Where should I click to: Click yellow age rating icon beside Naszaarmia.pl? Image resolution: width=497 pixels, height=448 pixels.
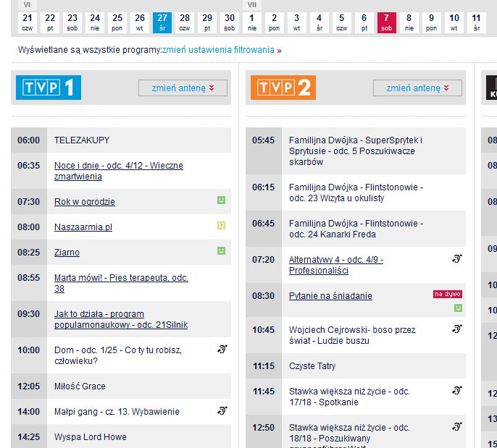click(x=222, y=226)
